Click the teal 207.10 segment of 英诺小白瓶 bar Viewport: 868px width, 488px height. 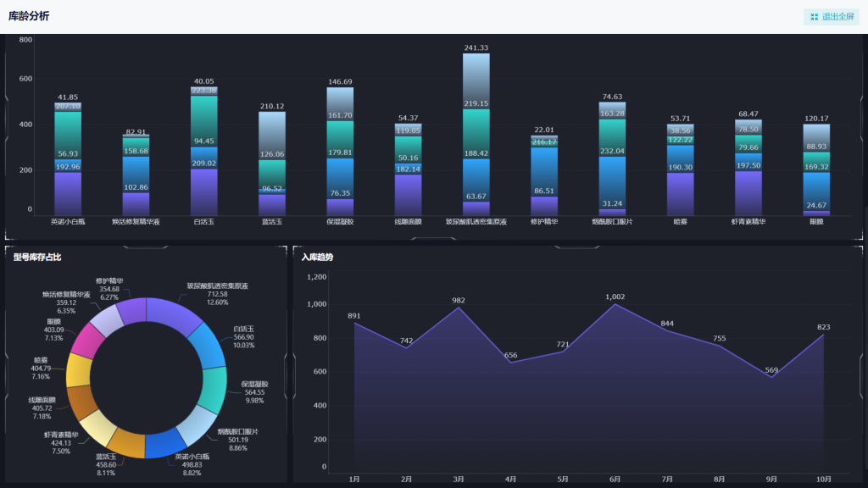(68, 136)
